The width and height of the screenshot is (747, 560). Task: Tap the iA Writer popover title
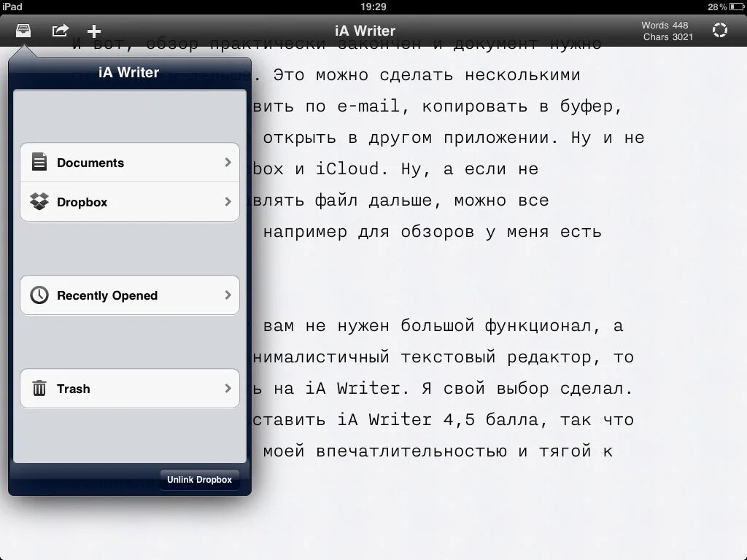[x=128, y=71]
